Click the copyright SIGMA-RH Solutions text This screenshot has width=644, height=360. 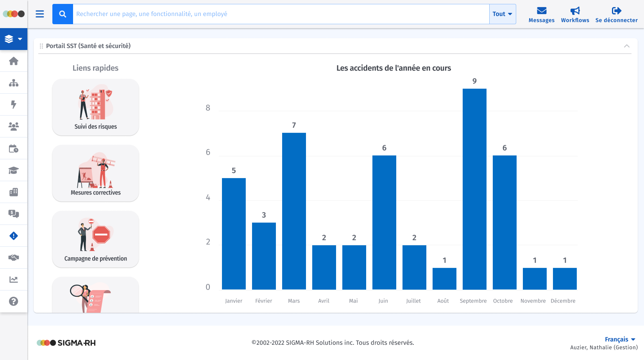333,343
